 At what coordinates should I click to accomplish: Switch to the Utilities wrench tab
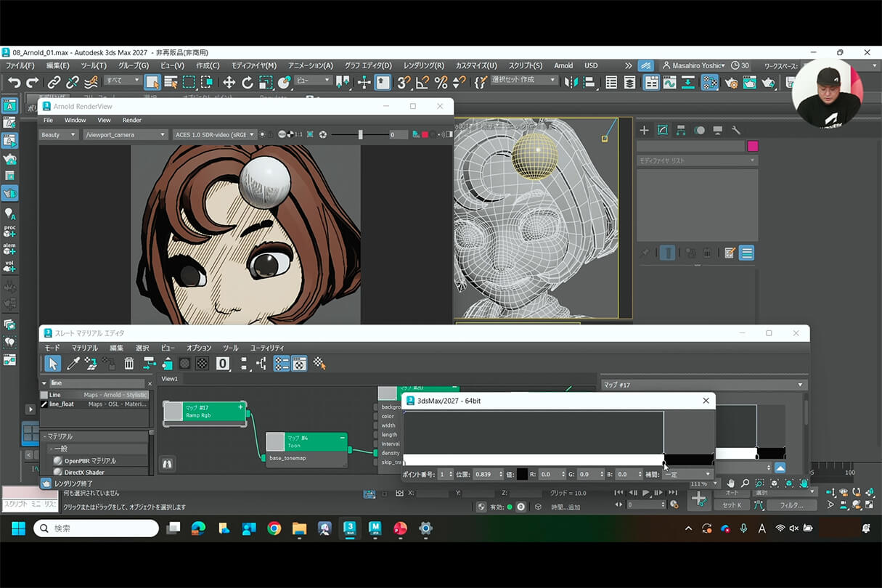[735, 131]
